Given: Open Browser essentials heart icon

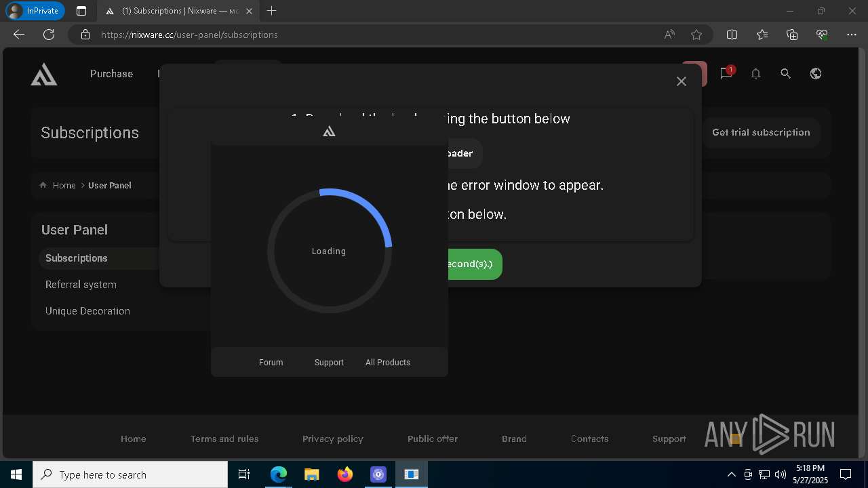Looking at the screenshot, I should coord(822,35).
